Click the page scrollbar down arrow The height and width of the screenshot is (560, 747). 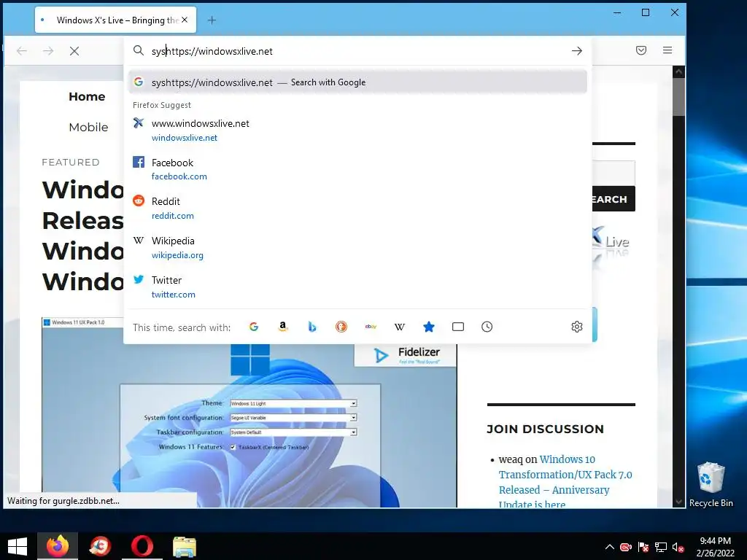point(679,502)
